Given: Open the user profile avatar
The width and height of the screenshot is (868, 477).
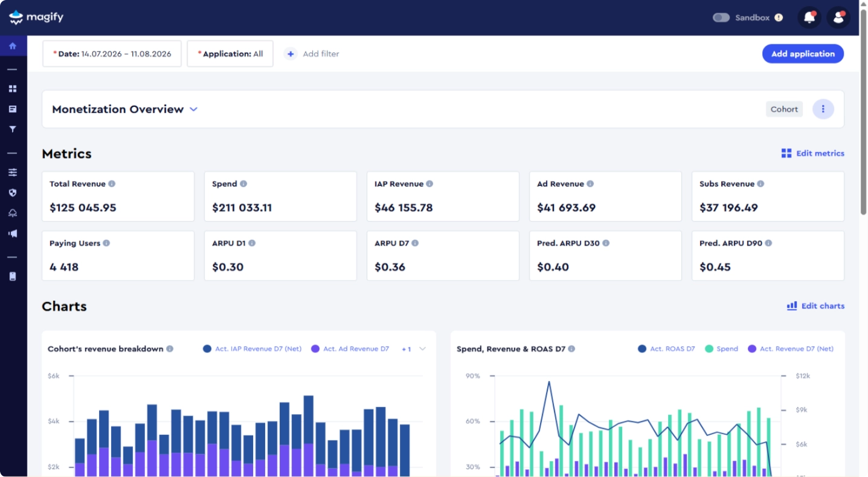Looking at the screenshot, I should click(838, 18).
